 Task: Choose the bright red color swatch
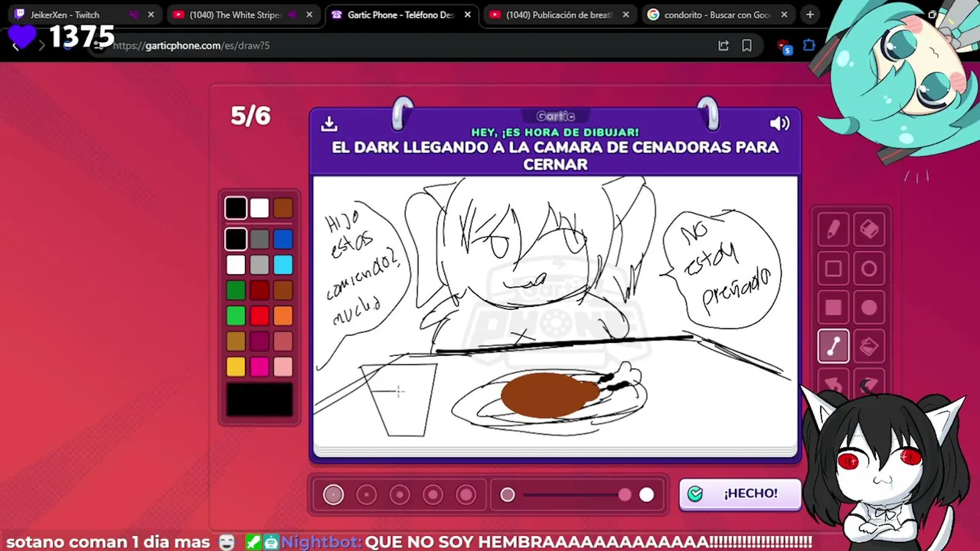260,315
